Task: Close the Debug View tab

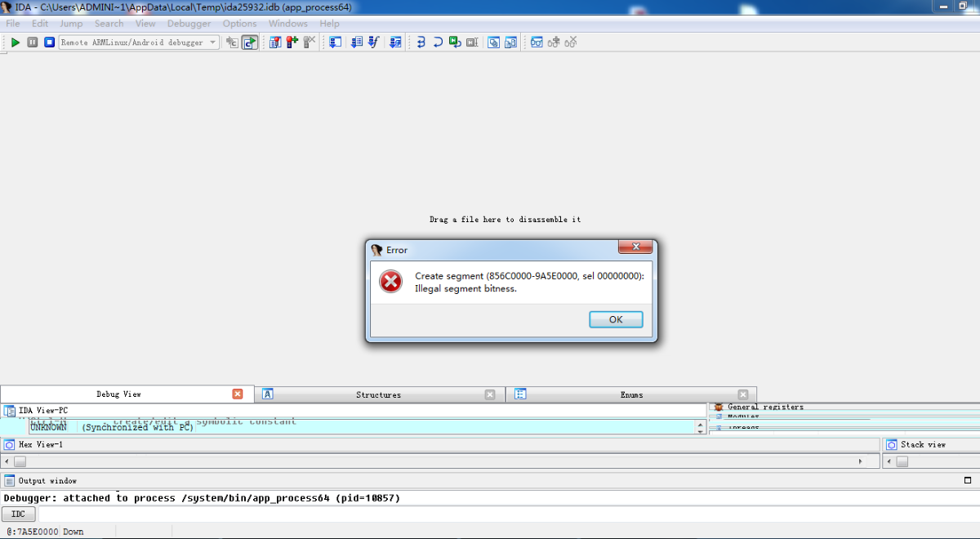Action: click(238, 394)
